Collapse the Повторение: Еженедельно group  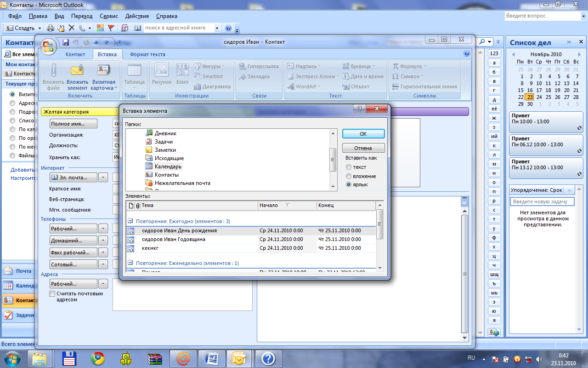tap(130, 263)
